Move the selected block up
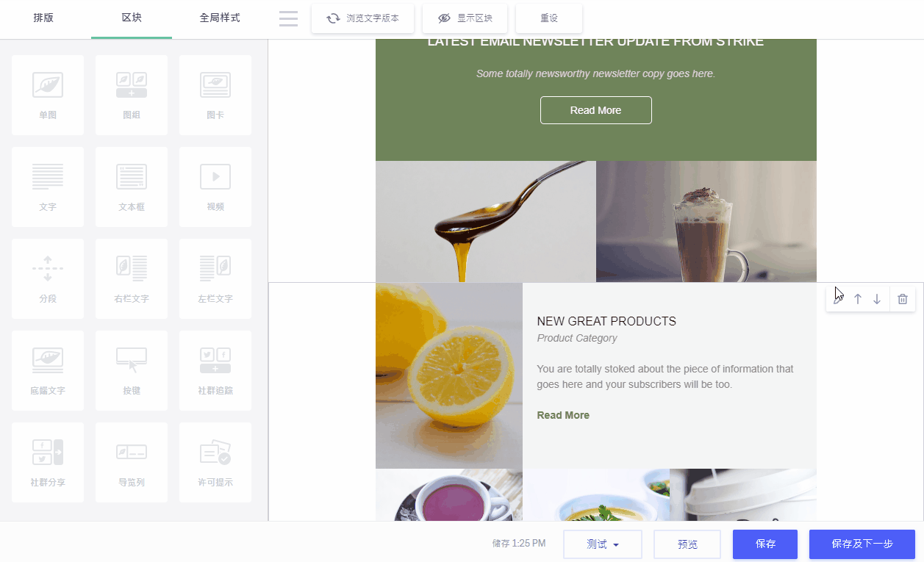 [x=857, y=299]
